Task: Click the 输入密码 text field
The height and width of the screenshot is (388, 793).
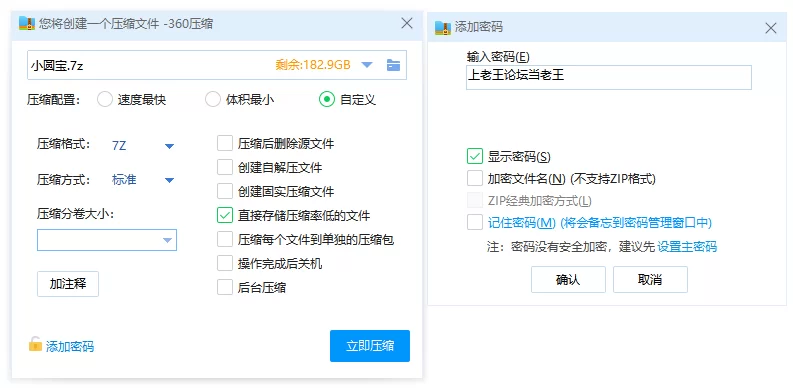Action: [x=609, y=77]
